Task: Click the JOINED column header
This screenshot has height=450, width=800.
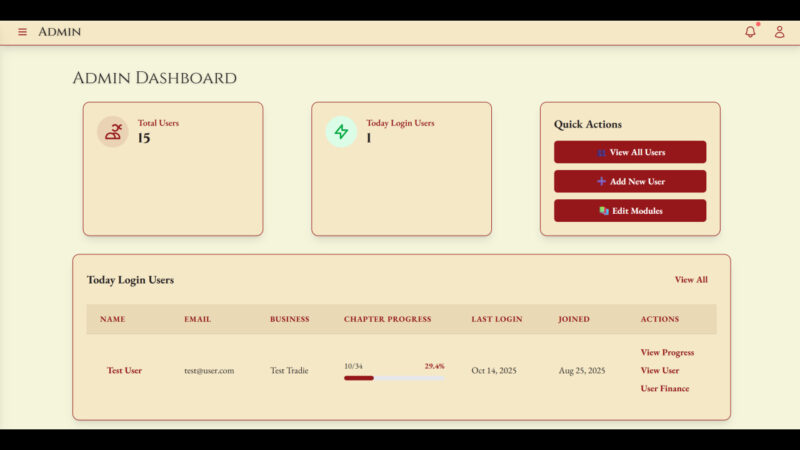Action: tap(573, 319)
